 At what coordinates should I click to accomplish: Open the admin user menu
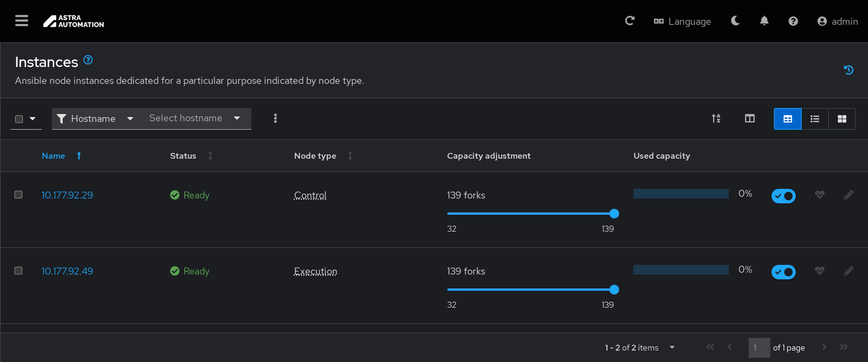coord(837,21)
